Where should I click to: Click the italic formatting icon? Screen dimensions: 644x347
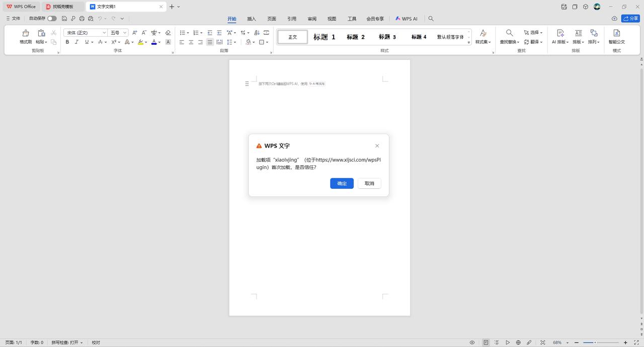click(x=76, y=42)
